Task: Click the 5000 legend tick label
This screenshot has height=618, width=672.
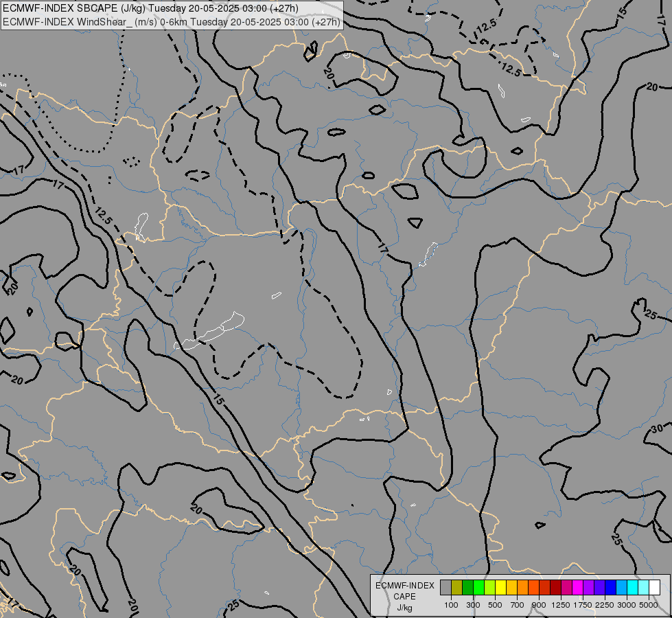Action: pos(649,605)
